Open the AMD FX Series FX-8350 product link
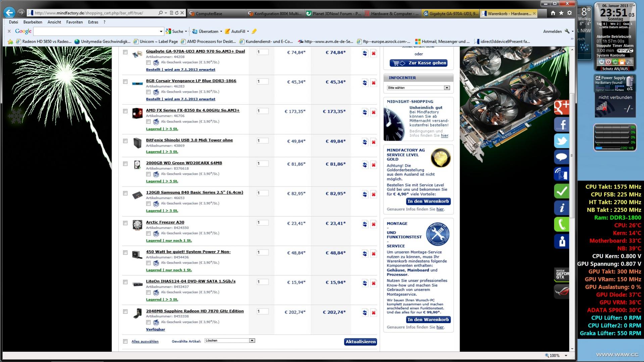Screen dimensions: 644x362 click(x=193, y=110)
